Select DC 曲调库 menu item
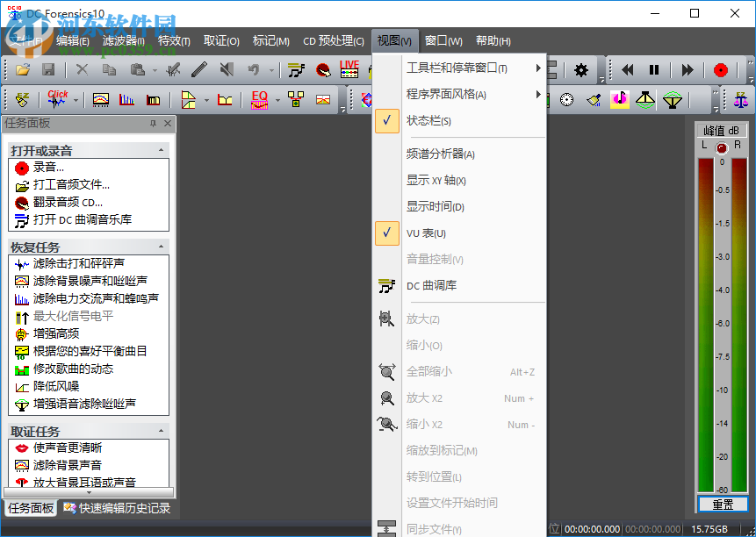The image size is (756, 537). click(460, 285)
